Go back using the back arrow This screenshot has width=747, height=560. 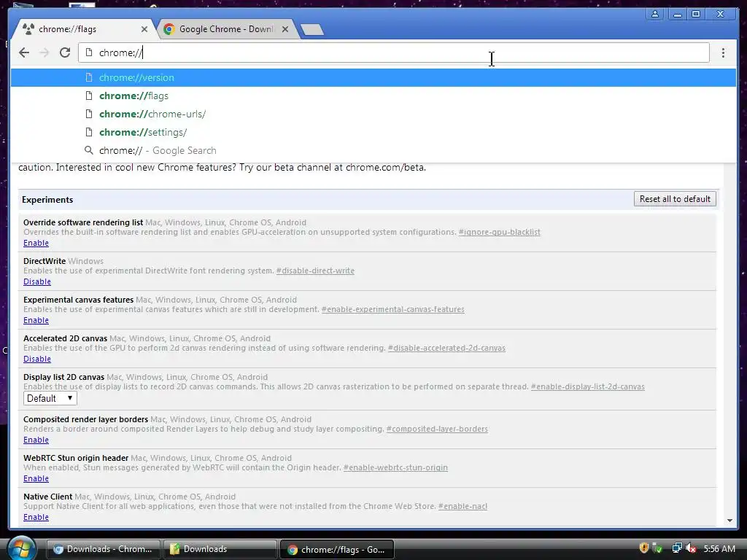24,52
